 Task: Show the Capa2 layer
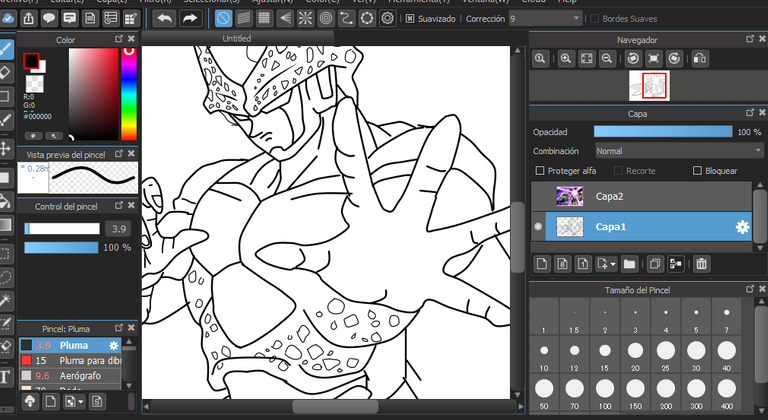[x=538, y=197]
